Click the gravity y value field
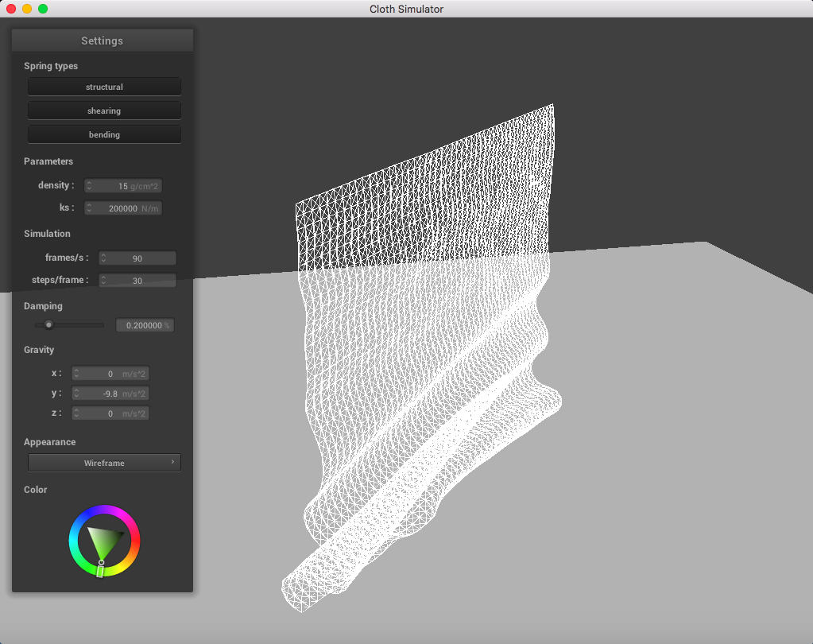Image resolution: width=813 pixels, height=644 pixels. [x=110, y=394]
